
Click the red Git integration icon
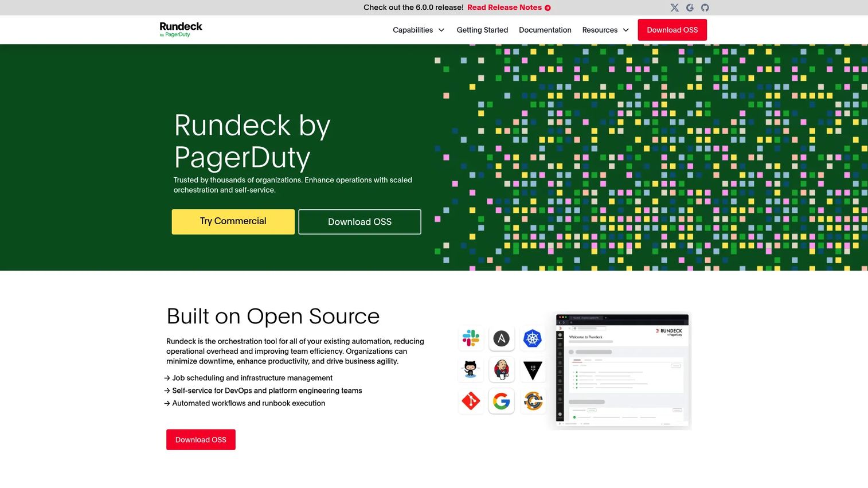471,401
